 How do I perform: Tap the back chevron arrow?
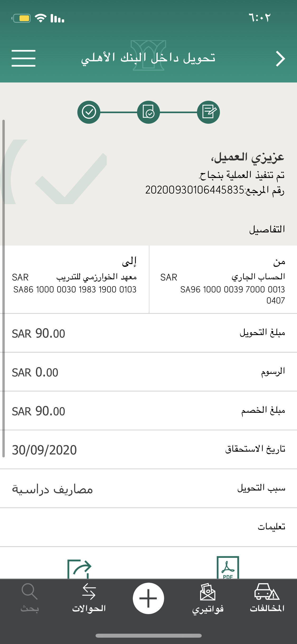[280, 59]
